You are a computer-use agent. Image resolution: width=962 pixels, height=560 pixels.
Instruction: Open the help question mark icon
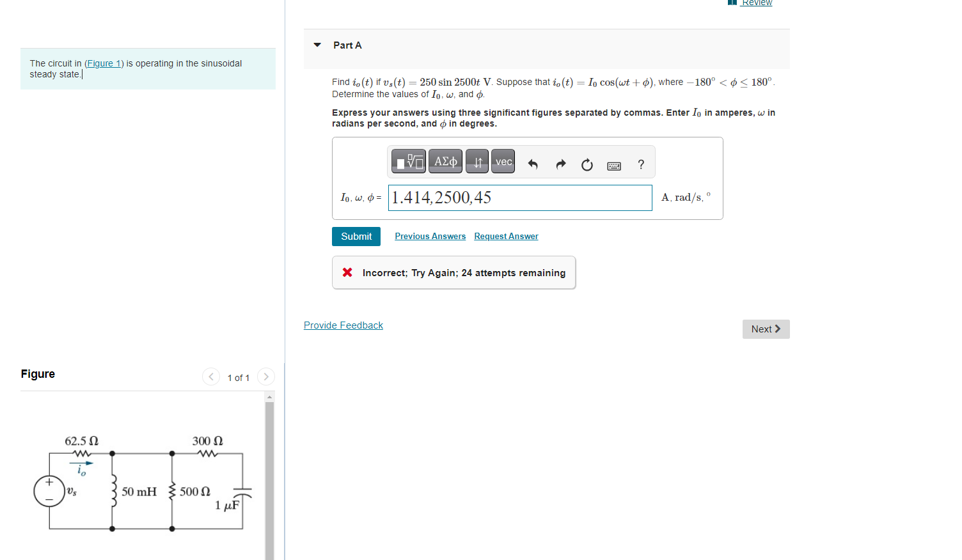coord(641,164)
